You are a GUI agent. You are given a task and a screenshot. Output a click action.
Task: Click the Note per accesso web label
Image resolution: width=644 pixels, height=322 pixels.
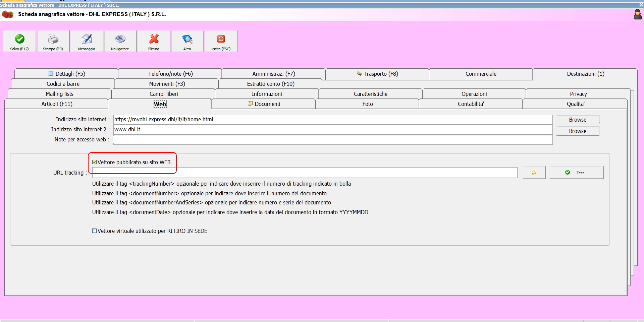[x=82, y=139]
